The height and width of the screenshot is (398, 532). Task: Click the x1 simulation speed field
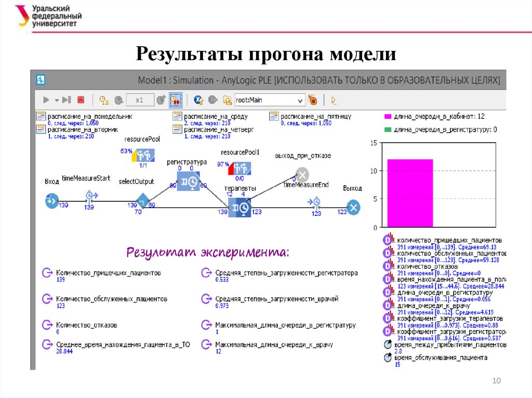[x=139, y=100]
